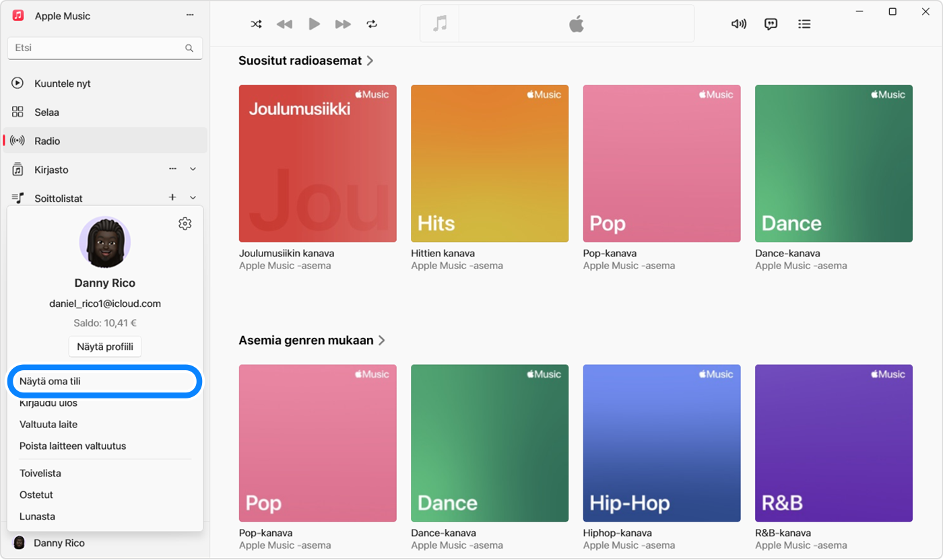Image resolution: width=943 pixels, height=560 pixels.
Task: Maximize the Apple Music window
Action: [892, 11]
